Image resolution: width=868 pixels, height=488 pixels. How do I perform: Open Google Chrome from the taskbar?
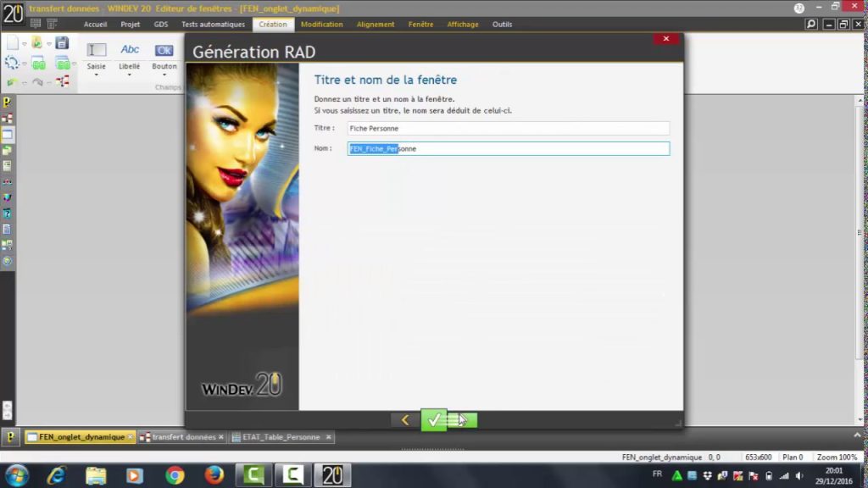(175, 475)
